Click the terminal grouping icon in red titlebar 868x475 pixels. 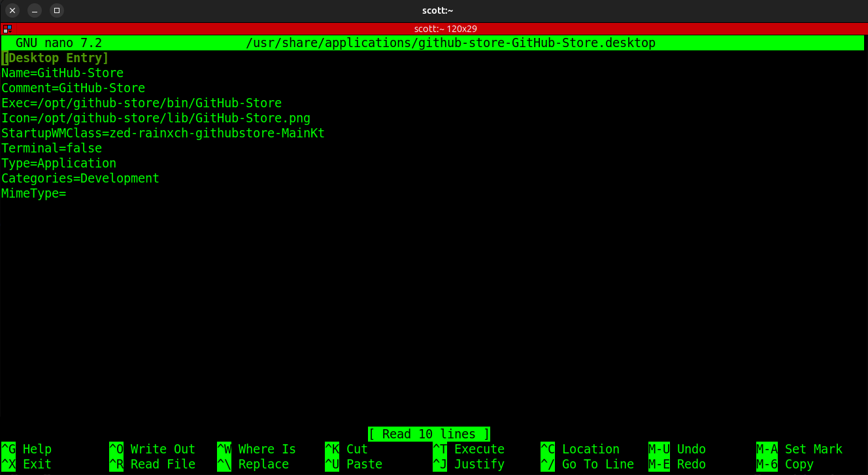pos(7,29)
